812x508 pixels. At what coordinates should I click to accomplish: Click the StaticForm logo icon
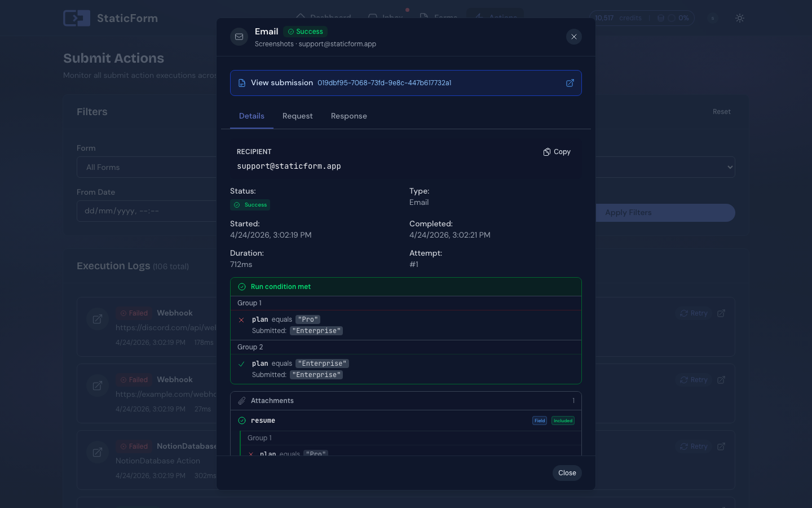tap(77, 18)
